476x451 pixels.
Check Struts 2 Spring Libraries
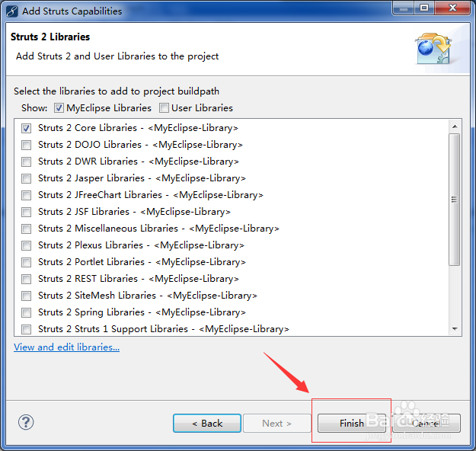pos(26,312)
